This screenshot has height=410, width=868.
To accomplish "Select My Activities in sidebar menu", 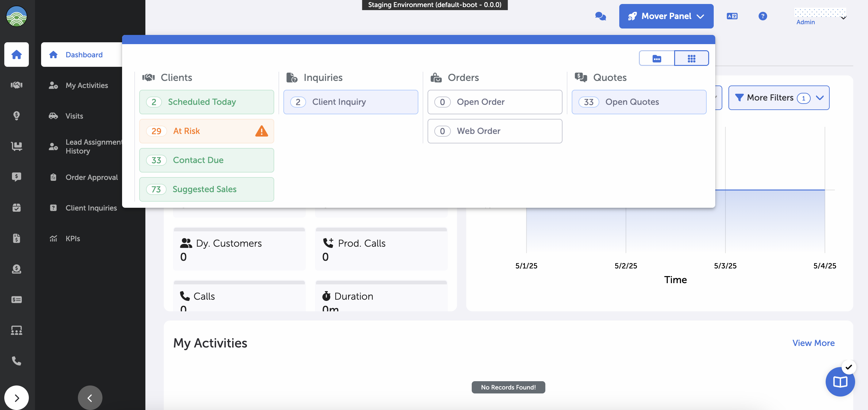I will coord(86,85).
